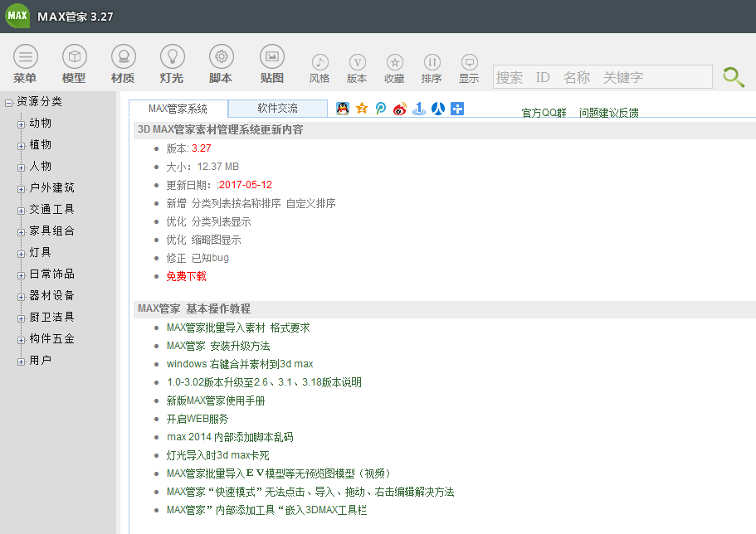The image size is (756, 534).
Task: Select the 脚本 gear icon
Action: coord(222,57)
